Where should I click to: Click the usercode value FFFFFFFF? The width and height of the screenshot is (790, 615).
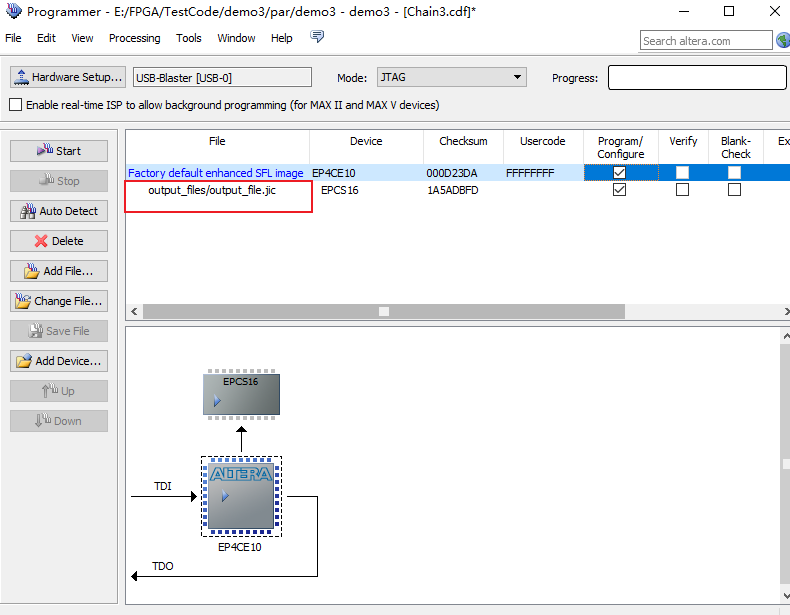coord(530,173)
